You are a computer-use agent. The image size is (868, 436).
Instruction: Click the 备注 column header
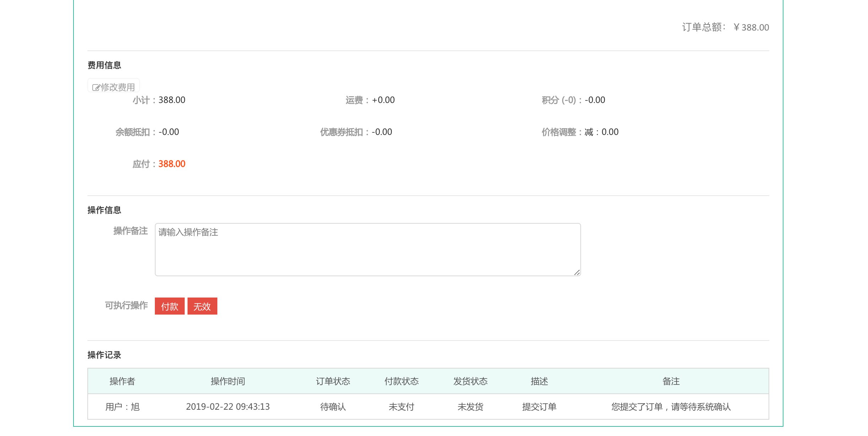[x=671, y=381]
